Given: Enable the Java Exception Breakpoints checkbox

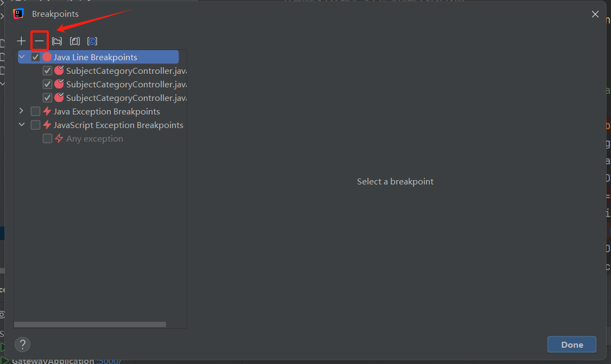Looking at the screenshot, I should (35, 111).
